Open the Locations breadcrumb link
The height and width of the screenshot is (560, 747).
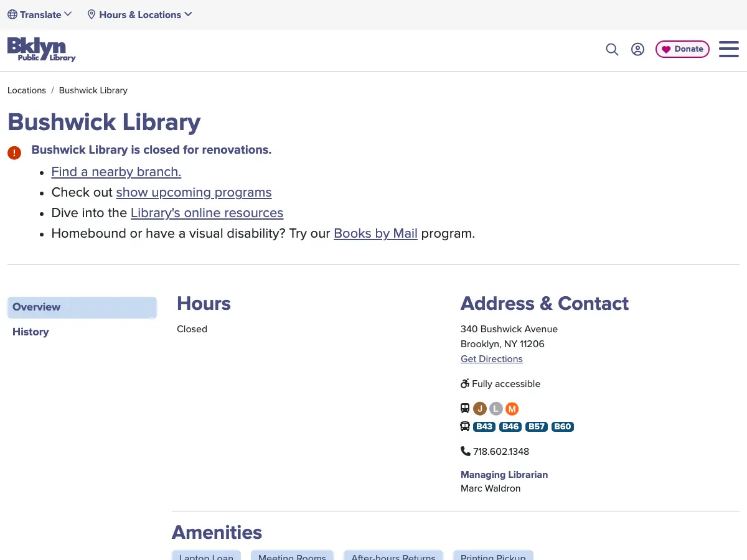click(x=27, y=90)
